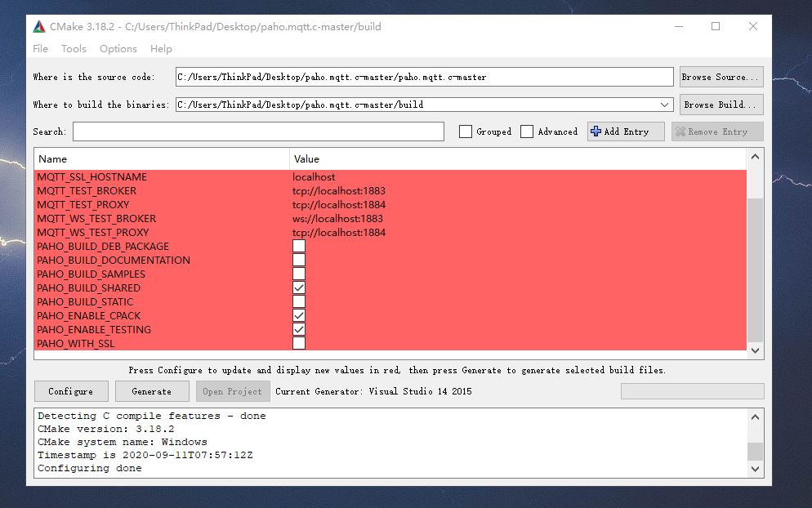Enable the PAHO_BUILD_SAMPLES checkbox

pyautogui.click(x=299, y=274)
